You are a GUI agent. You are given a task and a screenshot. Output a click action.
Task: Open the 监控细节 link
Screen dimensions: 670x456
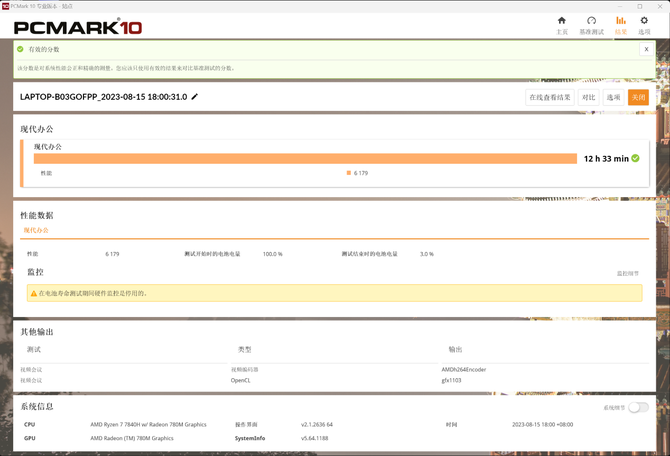[627, 274]
